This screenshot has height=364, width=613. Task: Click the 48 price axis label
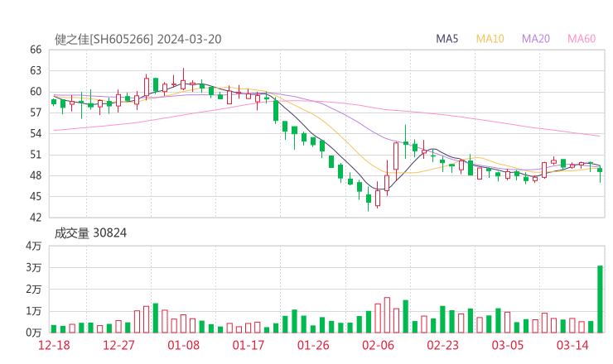coord(36,175)
